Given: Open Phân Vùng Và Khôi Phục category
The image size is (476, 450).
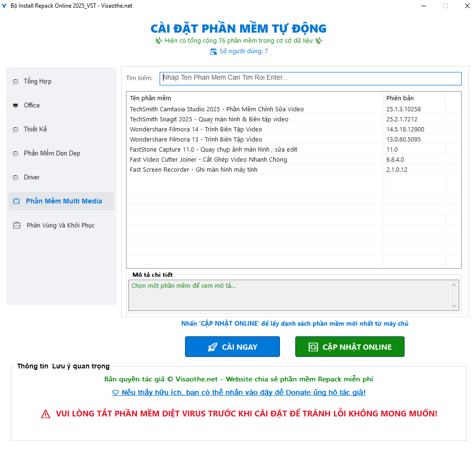Looking at the screenshot, I should (61, 225).
